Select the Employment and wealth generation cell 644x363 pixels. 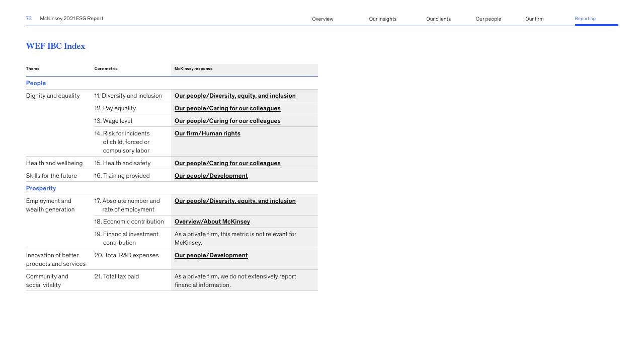(x=50, y=205)
